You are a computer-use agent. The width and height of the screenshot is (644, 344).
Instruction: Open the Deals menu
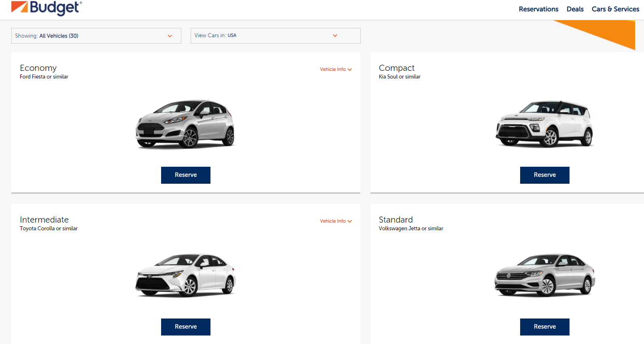coord(575,9)
